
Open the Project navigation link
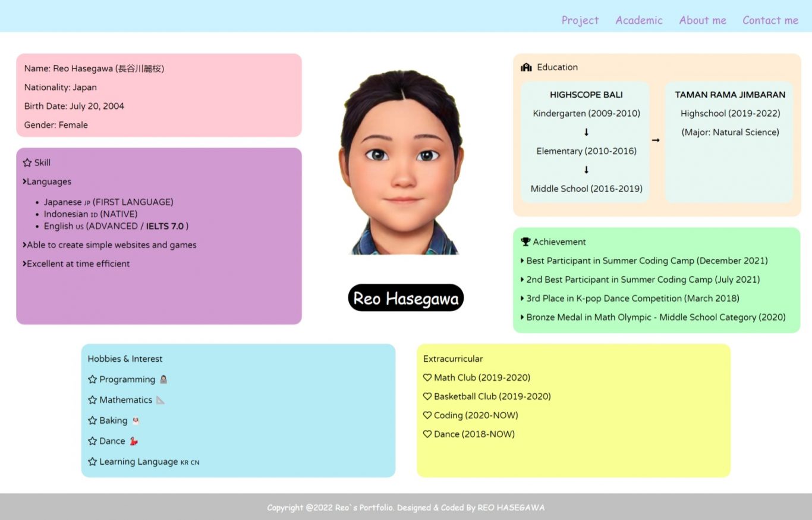580,20
